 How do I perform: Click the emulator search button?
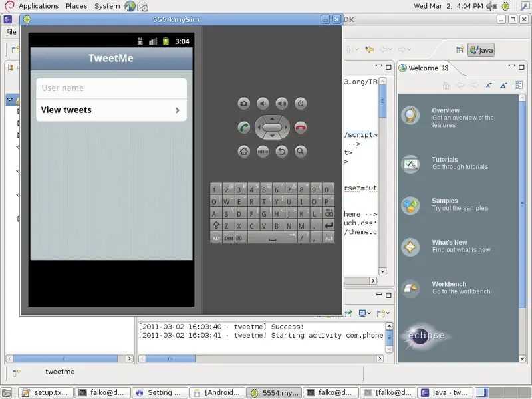[301, 152]
